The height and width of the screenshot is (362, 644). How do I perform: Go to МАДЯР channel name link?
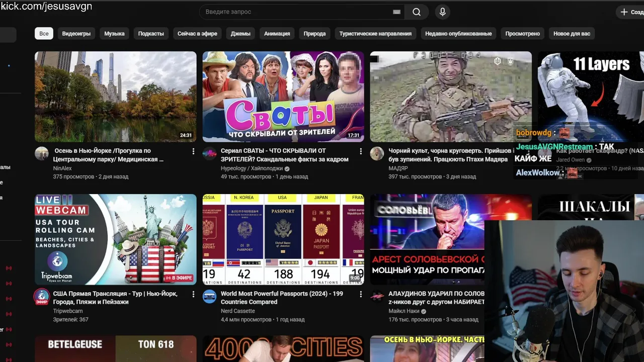(398, 168)
